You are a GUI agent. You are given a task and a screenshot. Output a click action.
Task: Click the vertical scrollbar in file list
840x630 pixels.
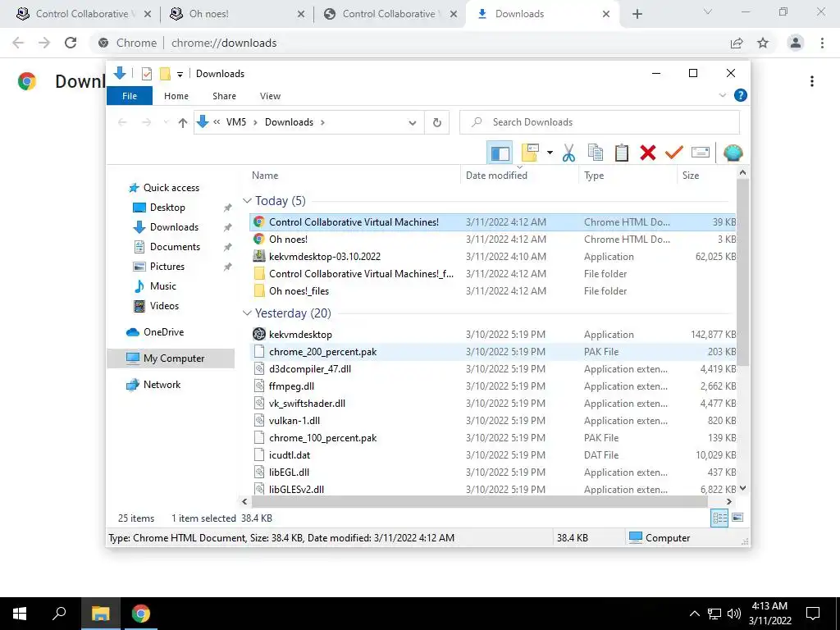tap(742, 273)
